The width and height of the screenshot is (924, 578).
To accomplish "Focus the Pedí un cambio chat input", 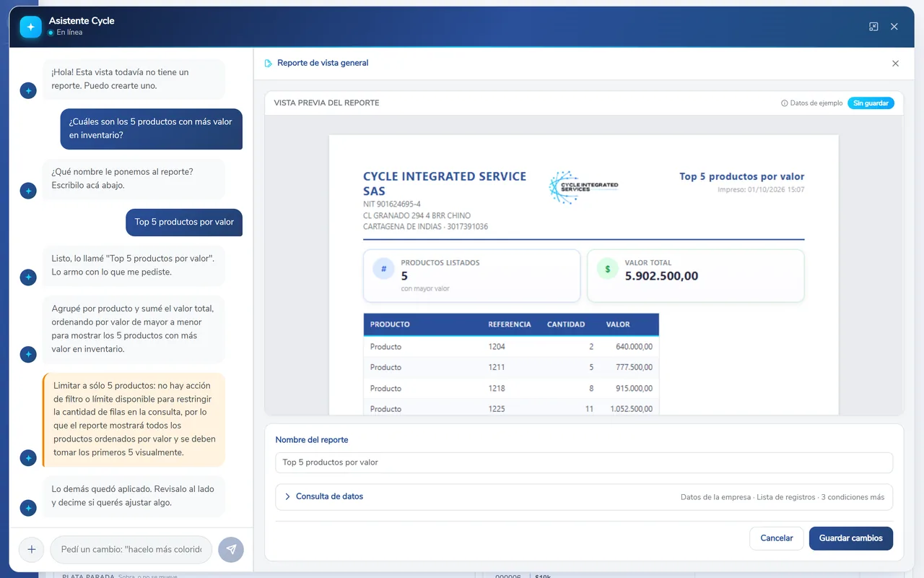I will tap(131, 549).
